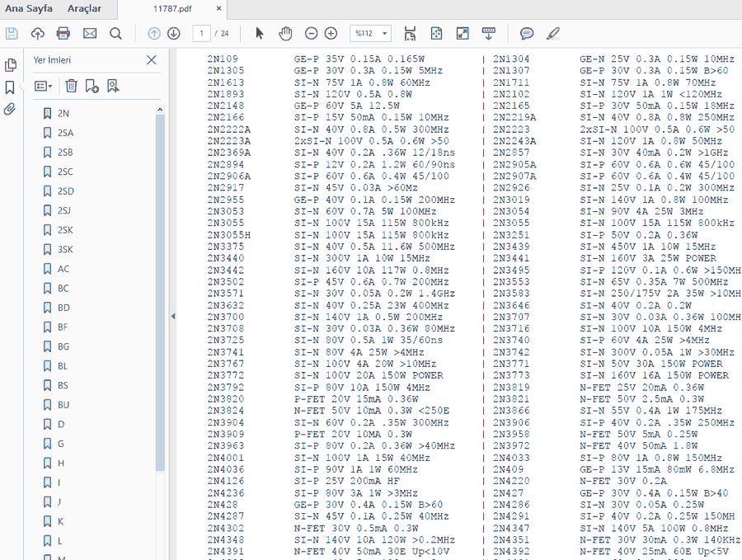Select the 11787.pdf document tab
Viewport: 742px width, 560px height.
172,8
